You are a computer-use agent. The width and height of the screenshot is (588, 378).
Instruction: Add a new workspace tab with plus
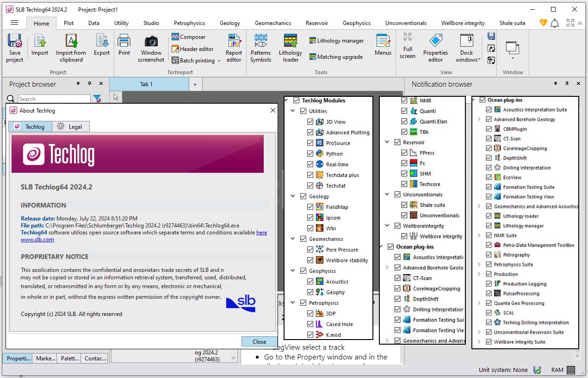195,84
